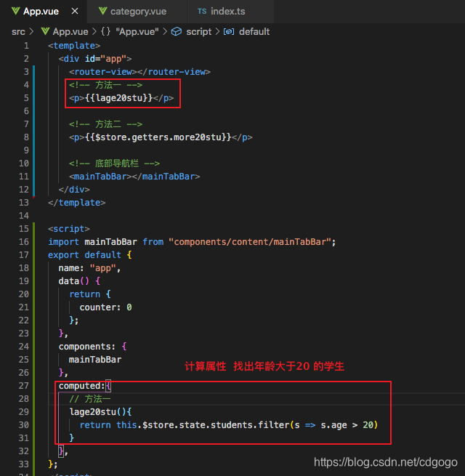Screen dimensions: 465x476
Task: Select the default breadcrumb segment
Action: tap(254, 31)
